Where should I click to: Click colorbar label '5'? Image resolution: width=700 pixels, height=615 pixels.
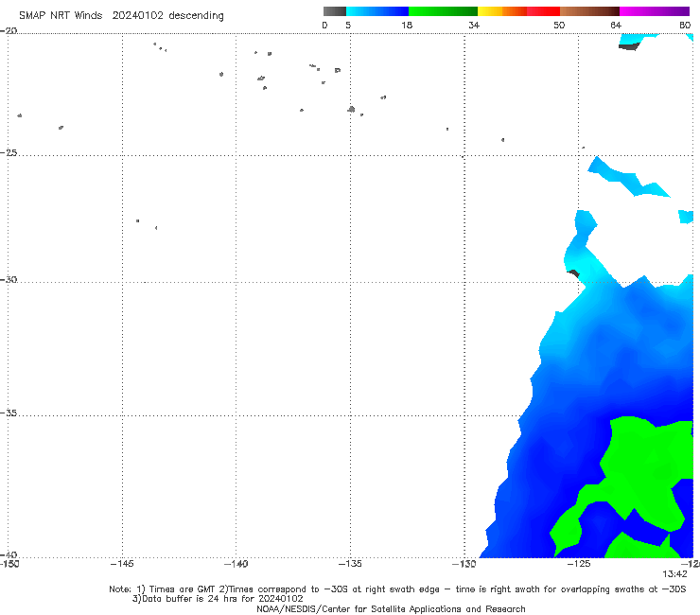click(348, 25)
